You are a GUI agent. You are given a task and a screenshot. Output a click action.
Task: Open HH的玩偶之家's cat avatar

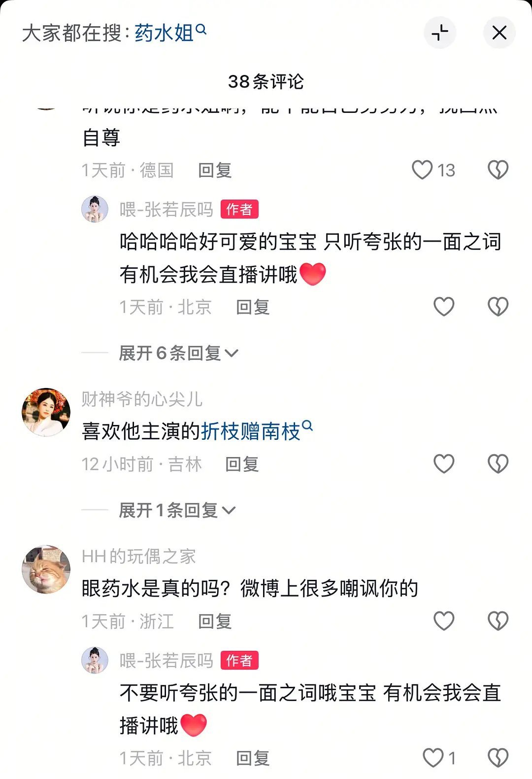[x=46, y=569]
